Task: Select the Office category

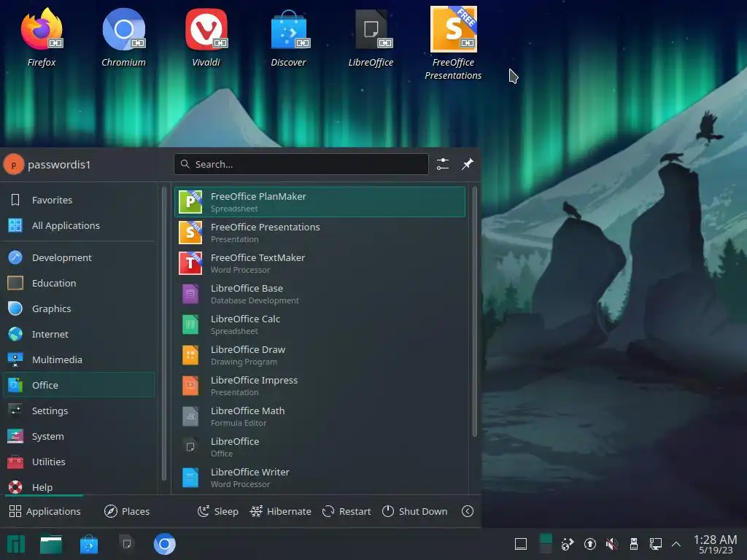Action: click(79, 385)
